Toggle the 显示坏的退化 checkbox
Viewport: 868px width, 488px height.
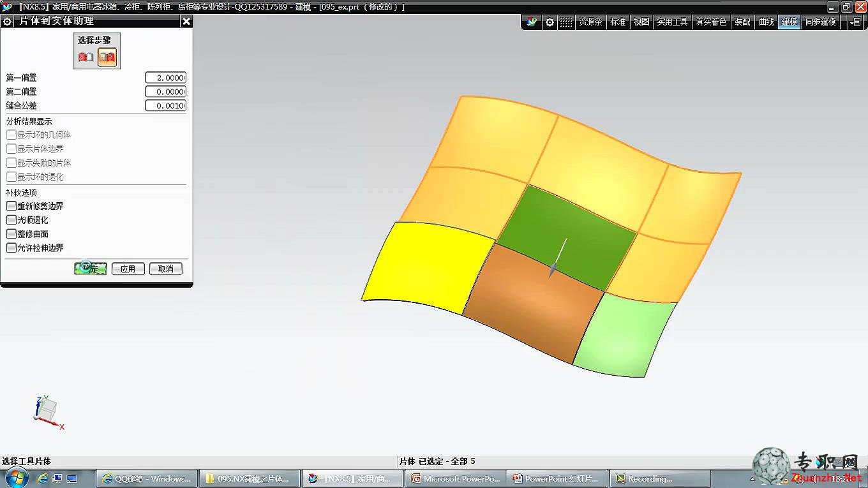pyautogui.click(x=11, y=177)
